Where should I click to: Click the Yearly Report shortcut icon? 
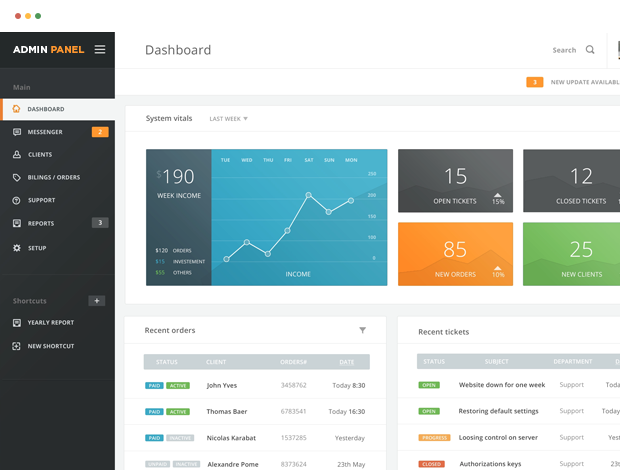tap(16, 323)
